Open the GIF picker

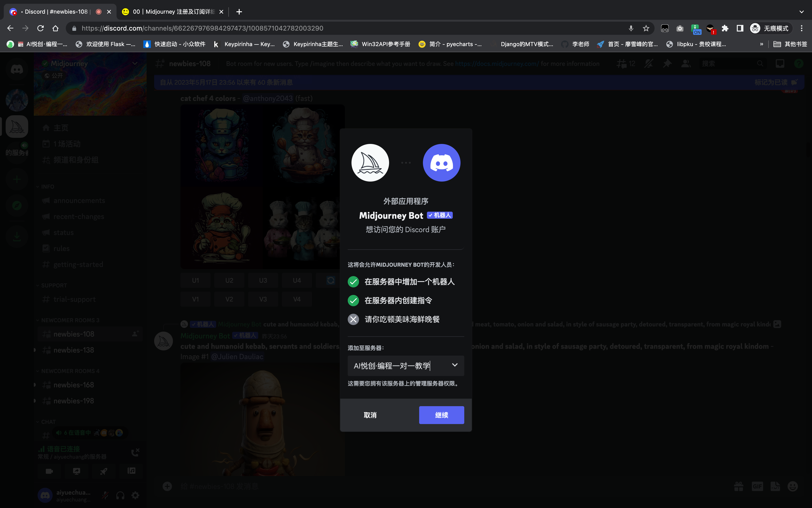(x=757, y=486)
